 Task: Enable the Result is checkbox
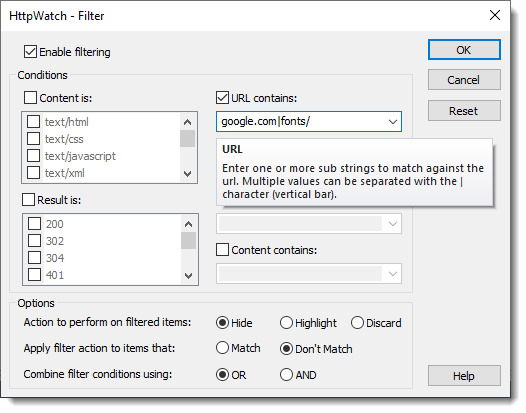(29, 200)
